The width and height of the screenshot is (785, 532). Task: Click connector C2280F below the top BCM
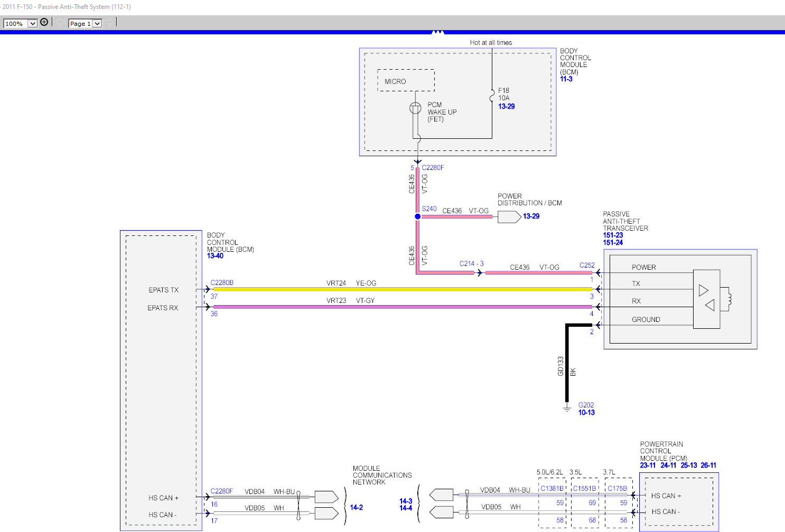[433, 168]
